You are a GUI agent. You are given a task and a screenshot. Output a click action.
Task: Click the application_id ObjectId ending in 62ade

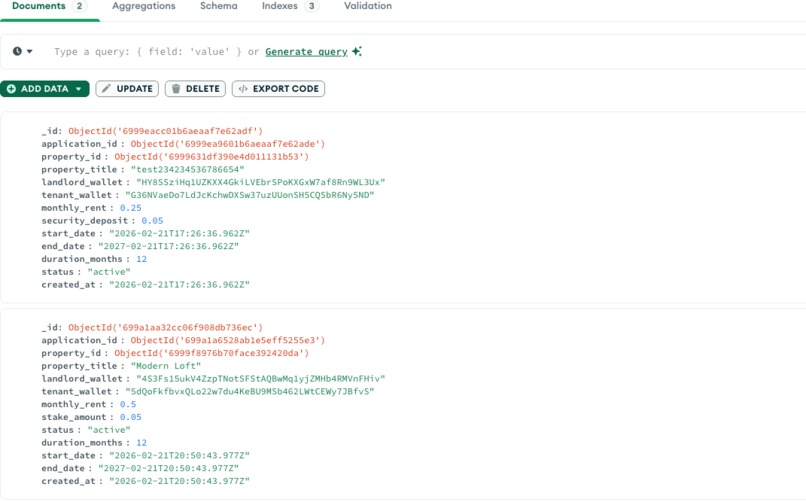tap(228, 144)
